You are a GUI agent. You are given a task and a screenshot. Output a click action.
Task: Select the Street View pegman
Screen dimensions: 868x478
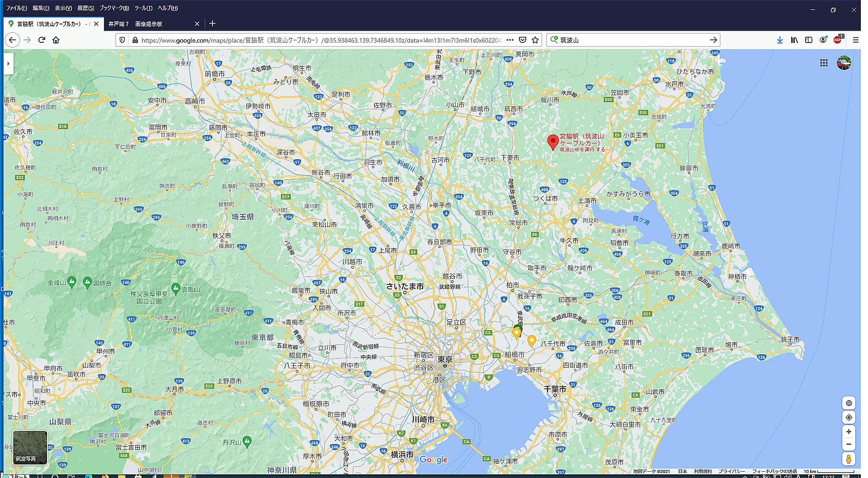[x=849, y=459]
